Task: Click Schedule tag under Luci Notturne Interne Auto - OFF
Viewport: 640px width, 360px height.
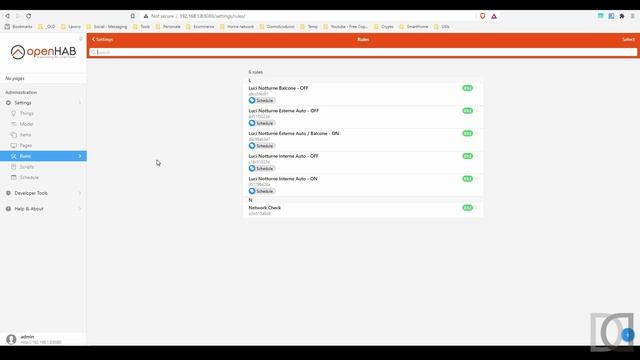Action: coord(262,169)
